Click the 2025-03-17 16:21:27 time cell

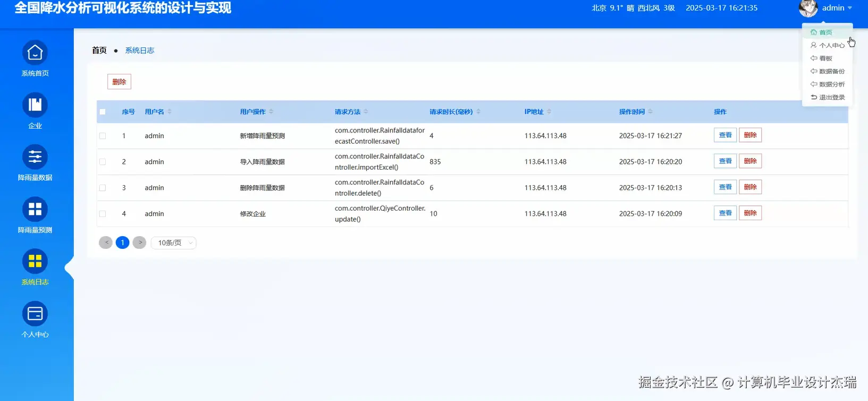651,136
